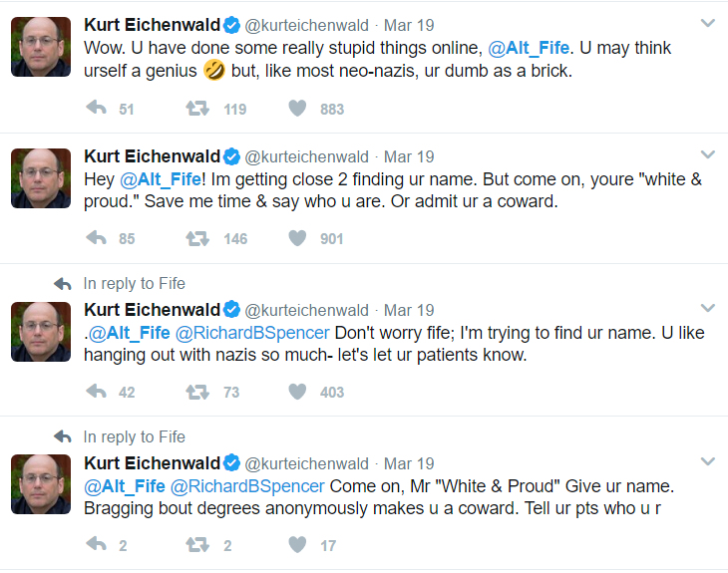Open the Kurt Eichenwald name on the second tweet
The width and height of the screenshot is (728, 573).
tap(152, 156)
